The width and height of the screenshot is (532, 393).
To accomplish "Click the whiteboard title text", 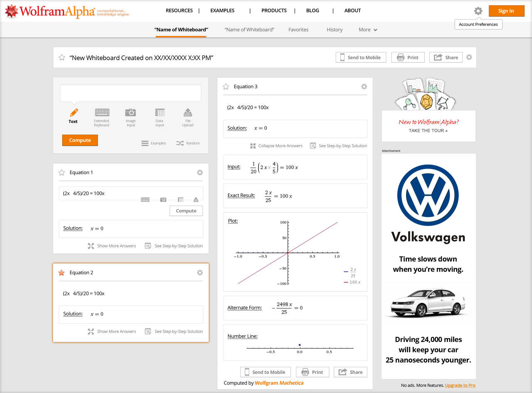I will point(141,58).
